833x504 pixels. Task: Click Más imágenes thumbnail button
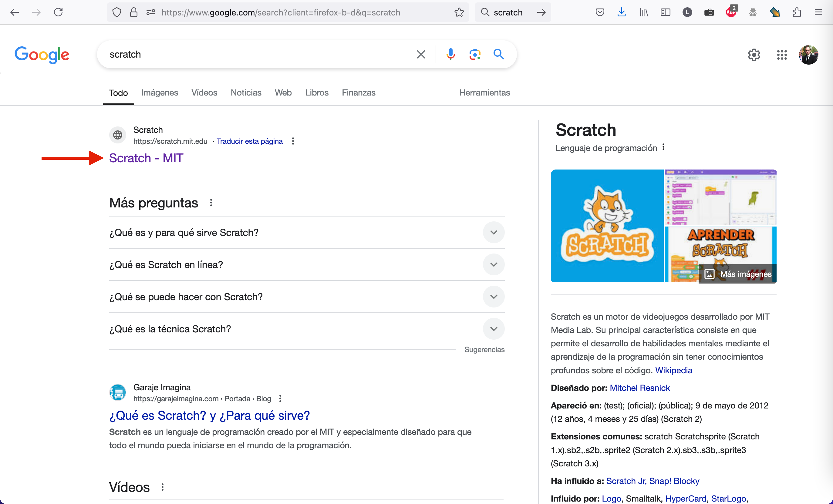[738, 274]
